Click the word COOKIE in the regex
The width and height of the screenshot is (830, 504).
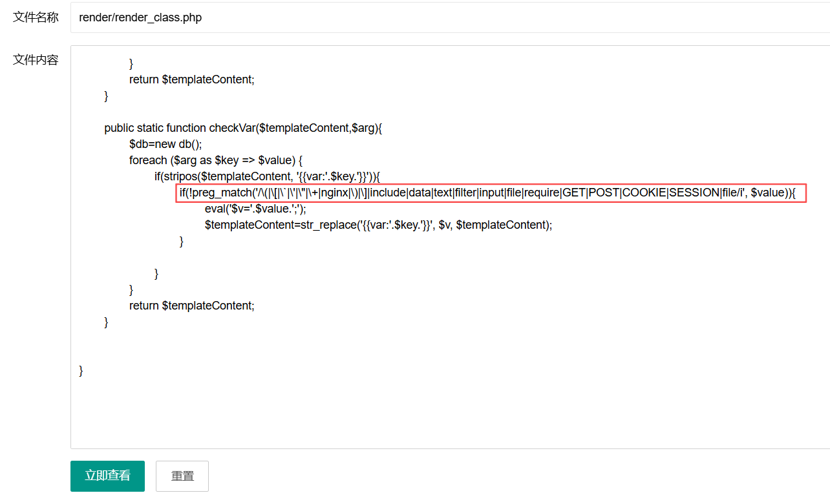pyautogui.click(x=644, y=193)
